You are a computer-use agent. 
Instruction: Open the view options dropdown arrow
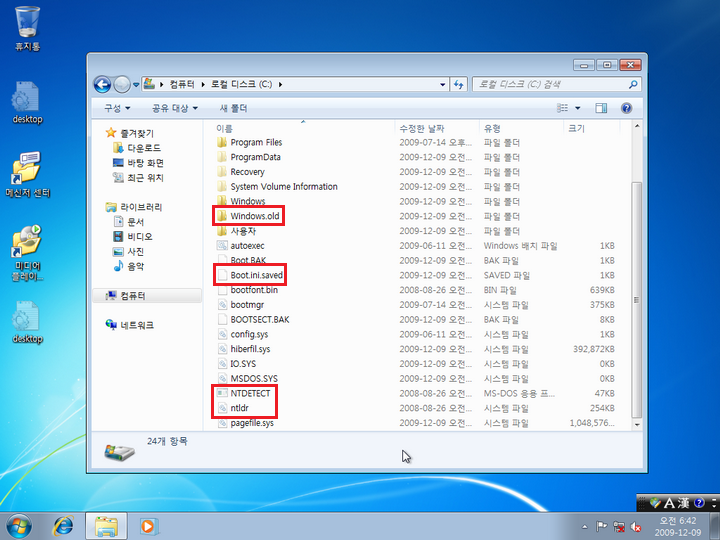[x=578, y=108]
